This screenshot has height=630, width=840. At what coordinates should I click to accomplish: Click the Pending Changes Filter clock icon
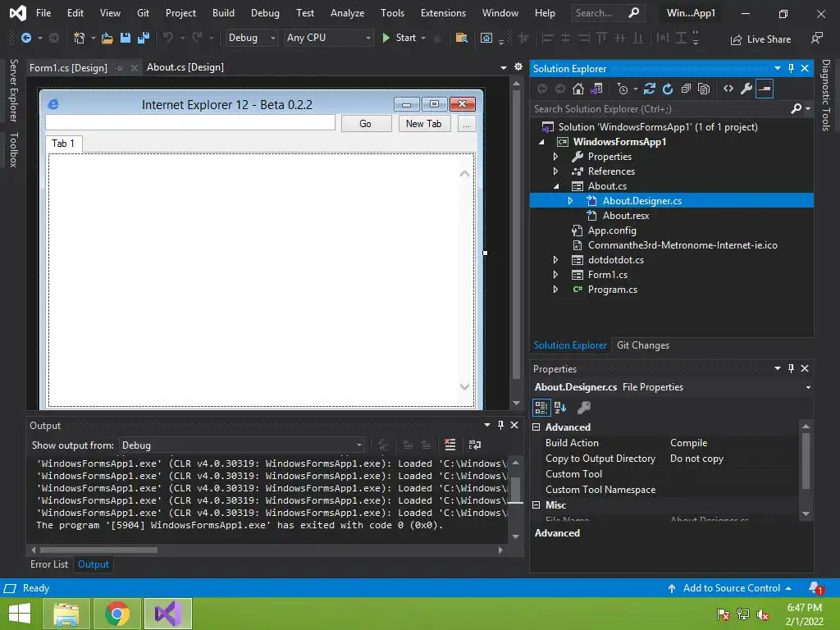pos(622,89)
